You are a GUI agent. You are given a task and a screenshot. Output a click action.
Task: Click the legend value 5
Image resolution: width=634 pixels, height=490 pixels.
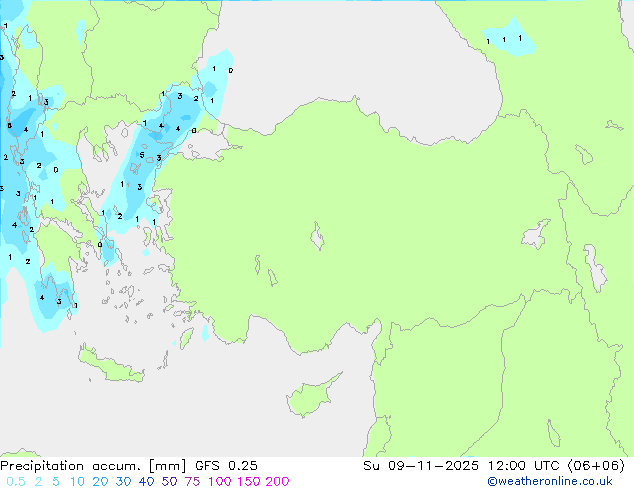click(x=56, y=482)
